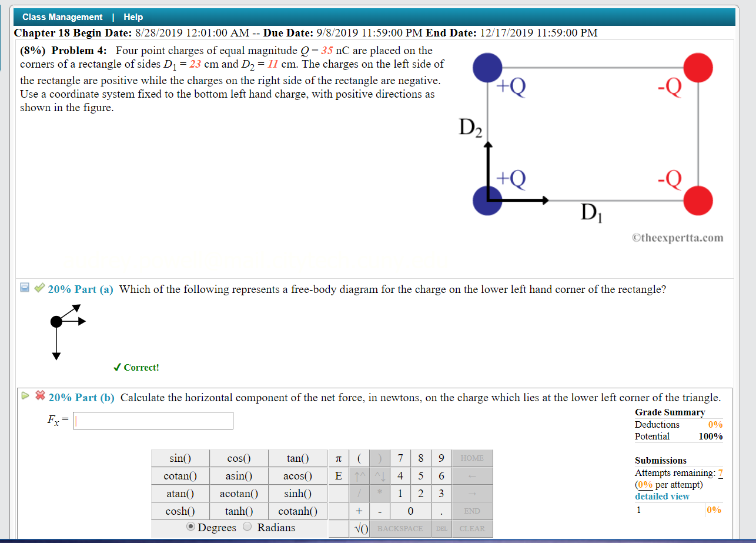The image size is (756, 543).
Task: Select the Degrees radio button
Action: point(190,527)
